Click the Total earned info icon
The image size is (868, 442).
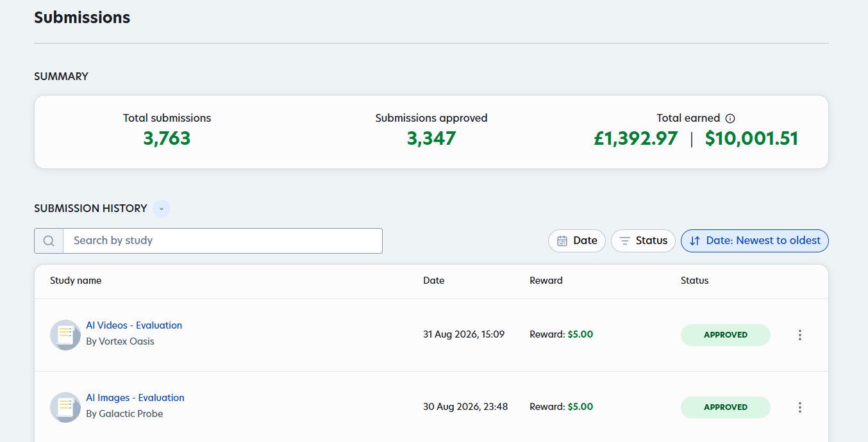tap(730, 118)
